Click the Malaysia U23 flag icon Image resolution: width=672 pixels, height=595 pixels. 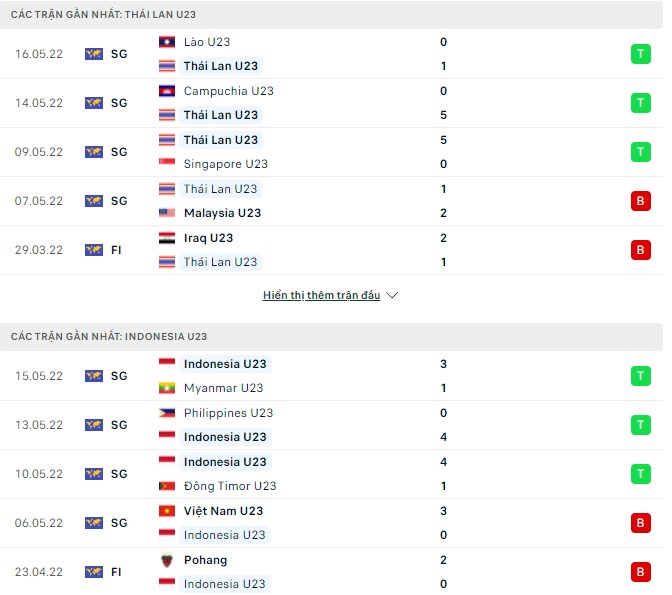coord(168,213)
